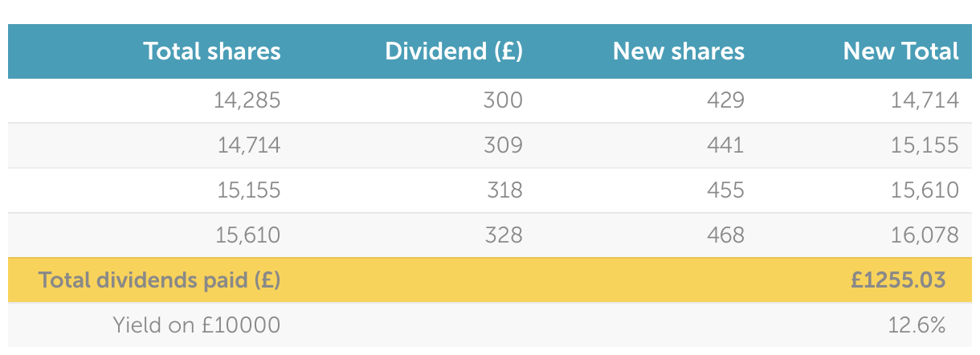
Task: Select the 328 dividend cell
Action: pos(503,235)
